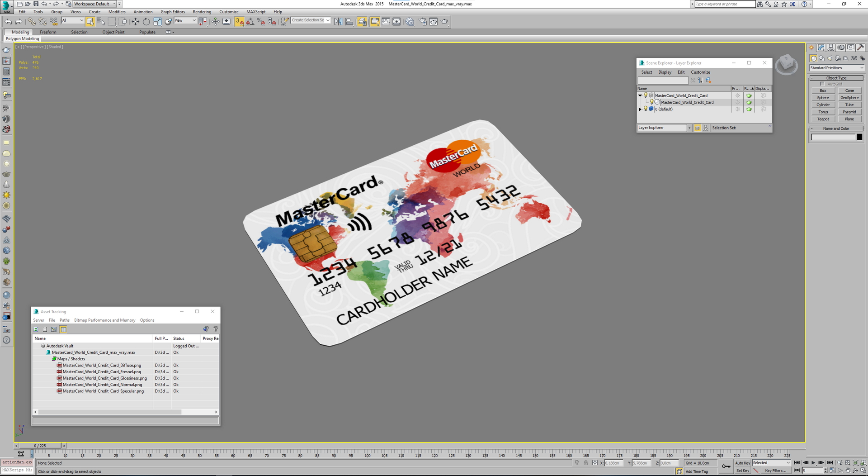Screen dimensions: 868x476
Task: Switch to Display command panel tab
Action: coord(851,48)
